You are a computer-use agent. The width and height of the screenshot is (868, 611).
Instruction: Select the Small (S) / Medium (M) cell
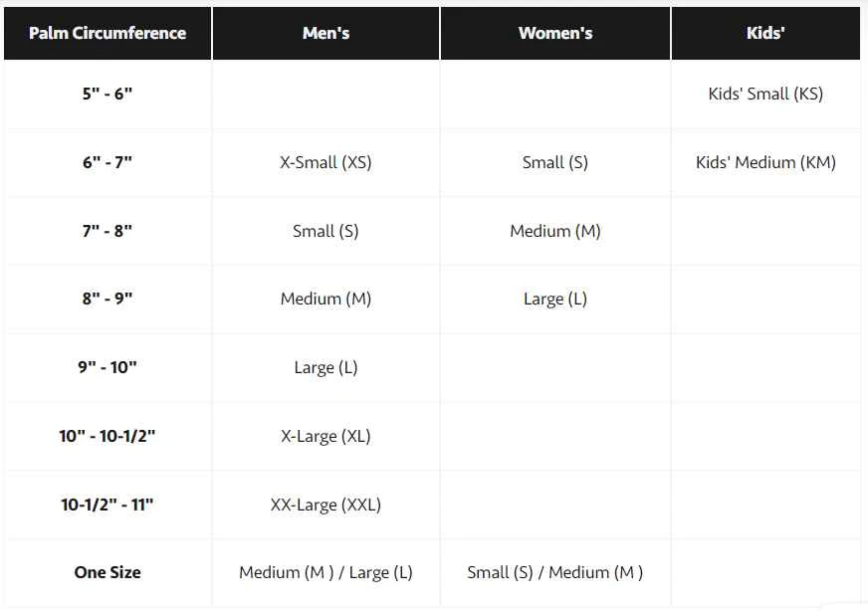(x=555, y=572)
